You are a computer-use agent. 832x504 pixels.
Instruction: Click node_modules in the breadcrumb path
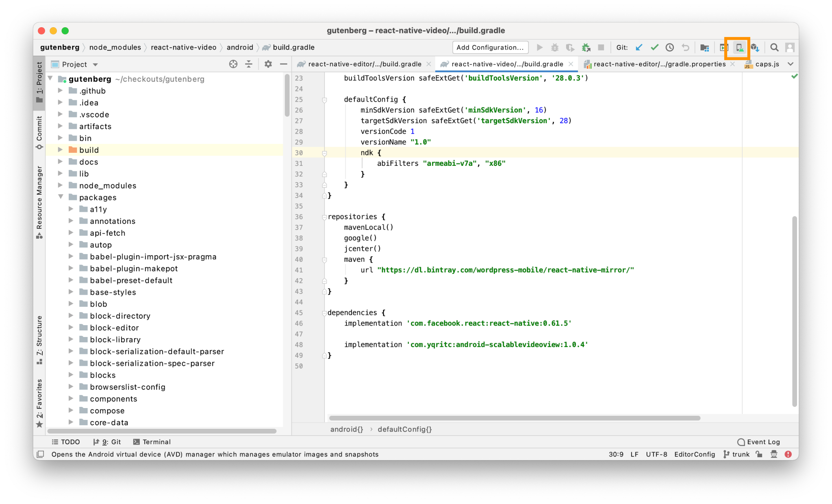pyautogui.click(x=115, y=48)
